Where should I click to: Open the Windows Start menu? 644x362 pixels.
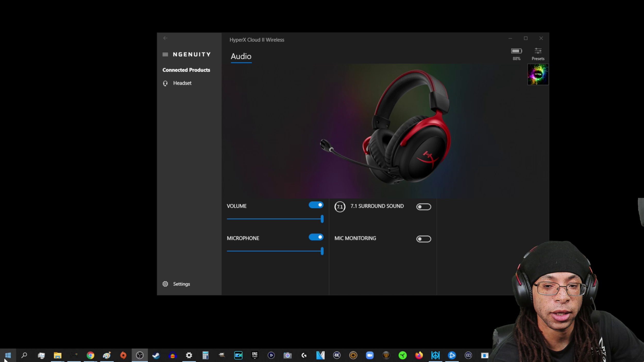click(x=8, y=355)
